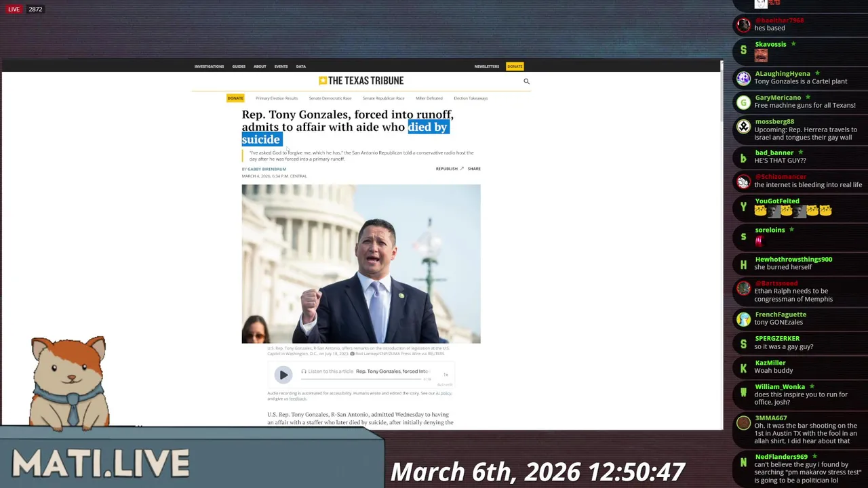Click chat message 'tony GONEzales'
This screenshot has height=488, width=868.
(778, 323)
